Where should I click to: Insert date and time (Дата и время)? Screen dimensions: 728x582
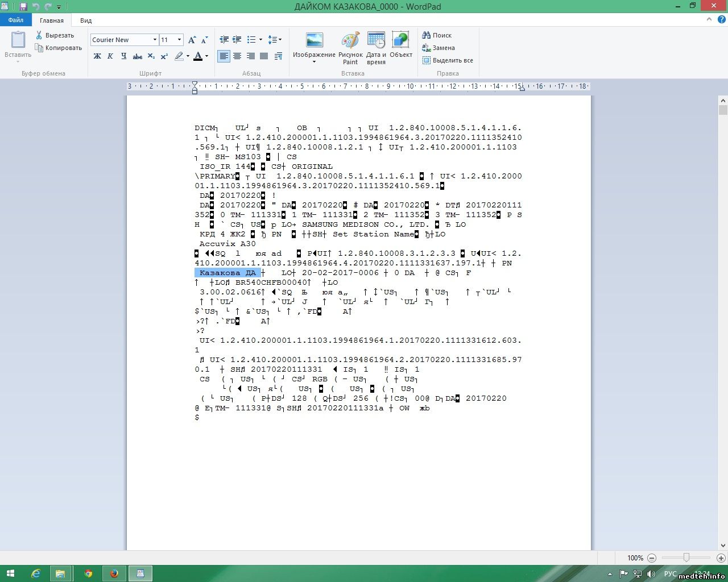pyautogui.click(x=376, y=48)
